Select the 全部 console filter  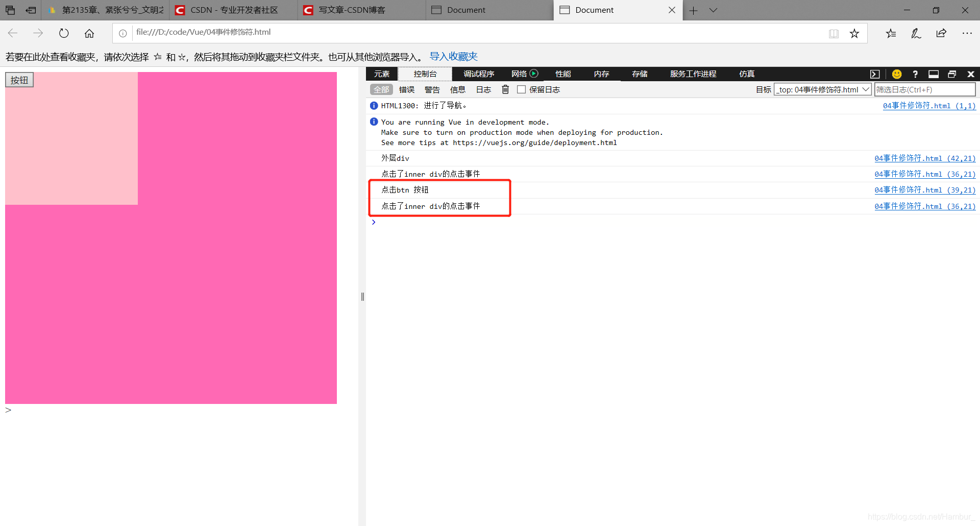[x=381, y=90]
